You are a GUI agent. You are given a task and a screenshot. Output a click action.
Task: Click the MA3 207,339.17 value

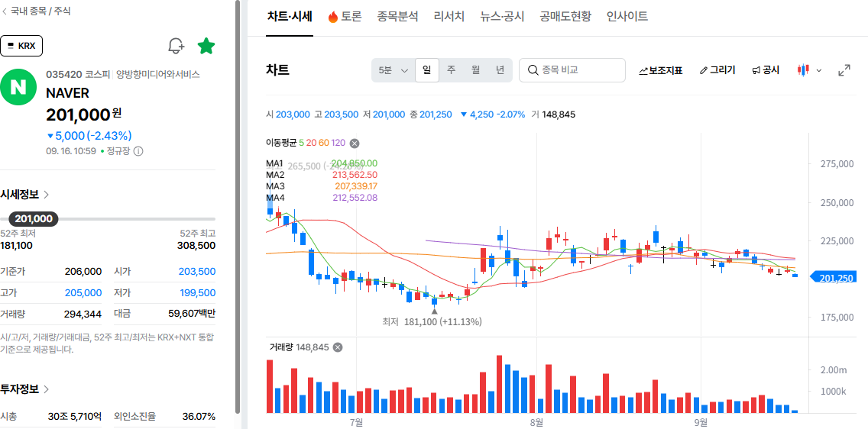(356, 185)
